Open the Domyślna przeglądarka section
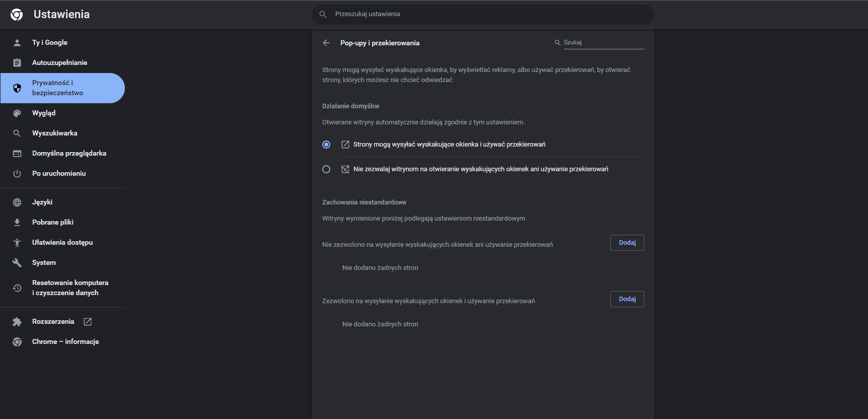The width and height of the screenshot is (868, 419). [63, 154]
